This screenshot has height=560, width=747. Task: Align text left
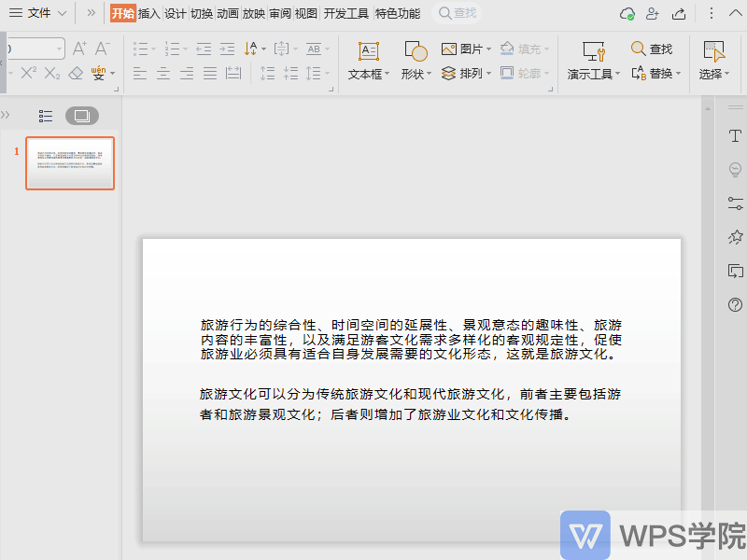coord(139,74)
